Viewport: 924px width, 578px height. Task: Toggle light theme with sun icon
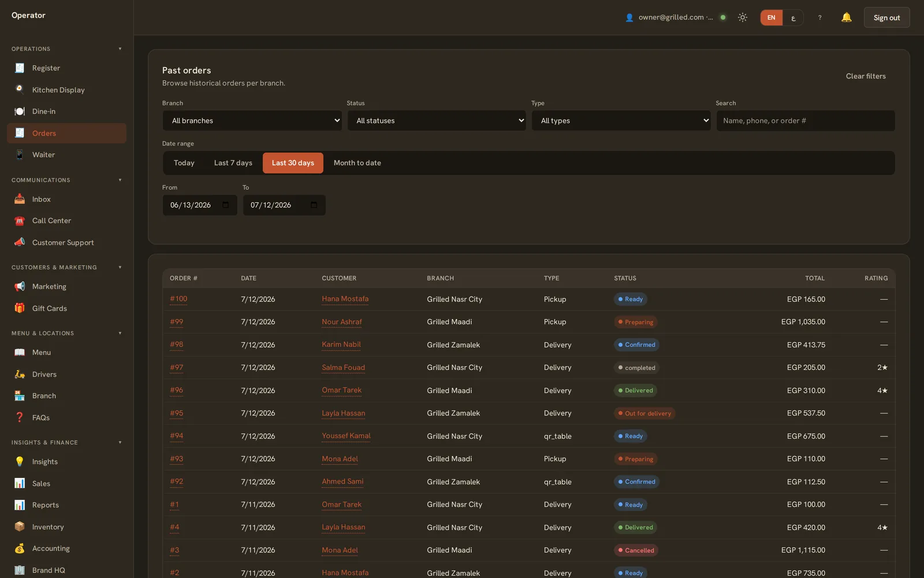point(743,17)
